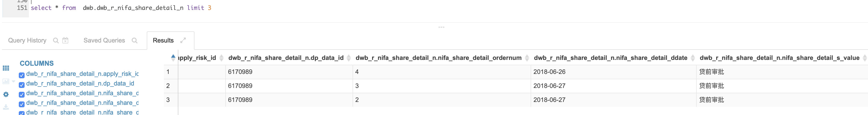Screen dimensions: 868x115
Task: Switch to the Saved Queries tab
Action: (x=104, y=40)
